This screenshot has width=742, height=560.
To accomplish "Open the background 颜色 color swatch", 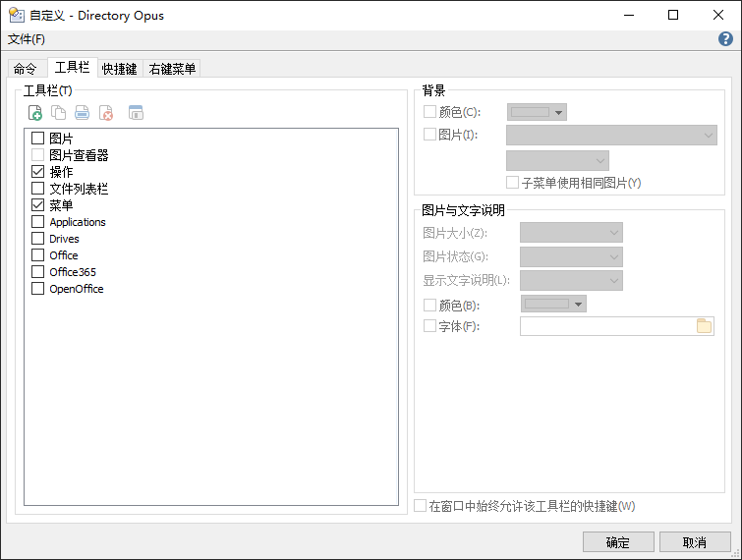I will pos(537,112).
